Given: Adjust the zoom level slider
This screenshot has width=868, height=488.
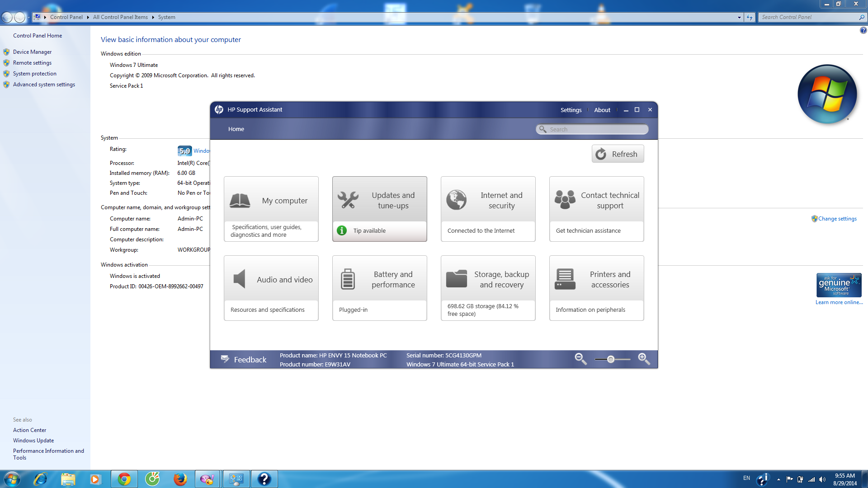Looking at the screenshot, I should pos(611,359).
